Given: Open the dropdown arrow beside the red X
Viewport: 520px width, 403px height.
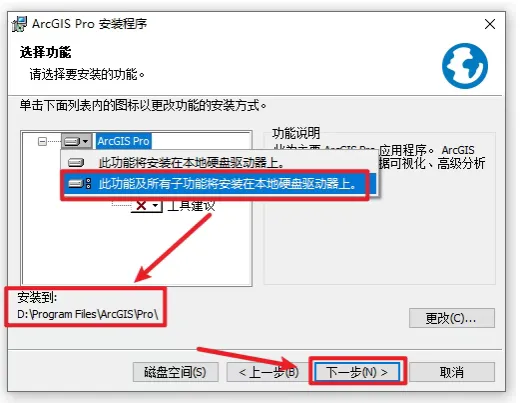Looking at the screenshot, I should tap(155, 205).
